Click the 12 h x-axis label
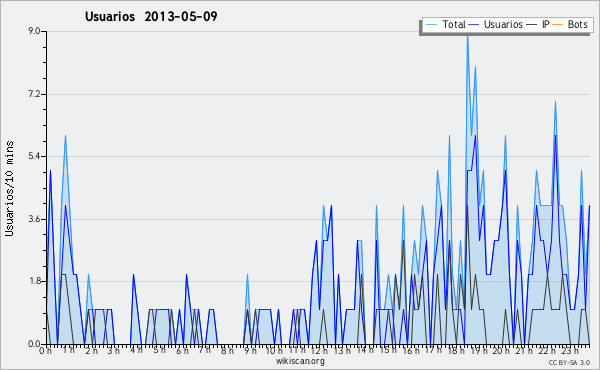600x370 pixels. pos(319,350)
